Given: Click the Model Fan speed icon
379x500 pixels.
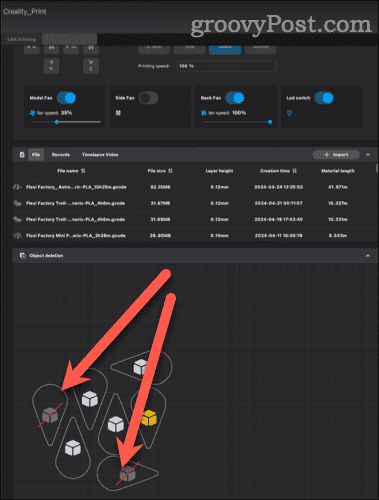Looking at the screenshot, I should click(32, 113).
